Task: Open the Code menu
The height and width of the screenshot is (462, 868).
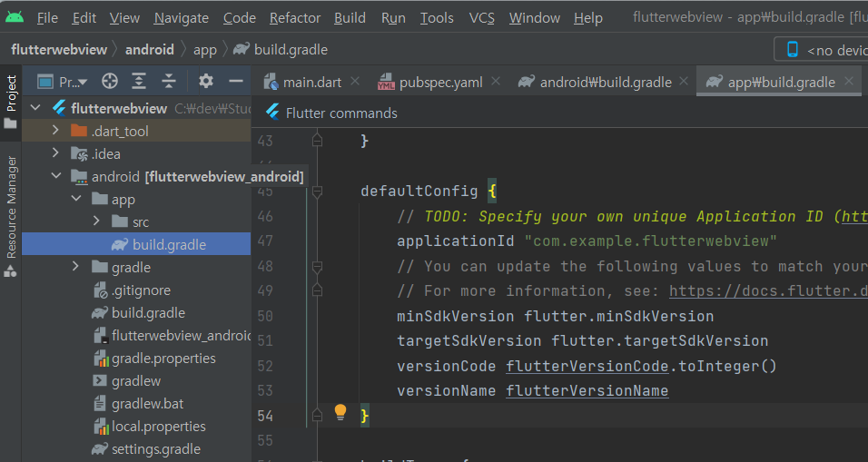Action: [x=239, y=18]
